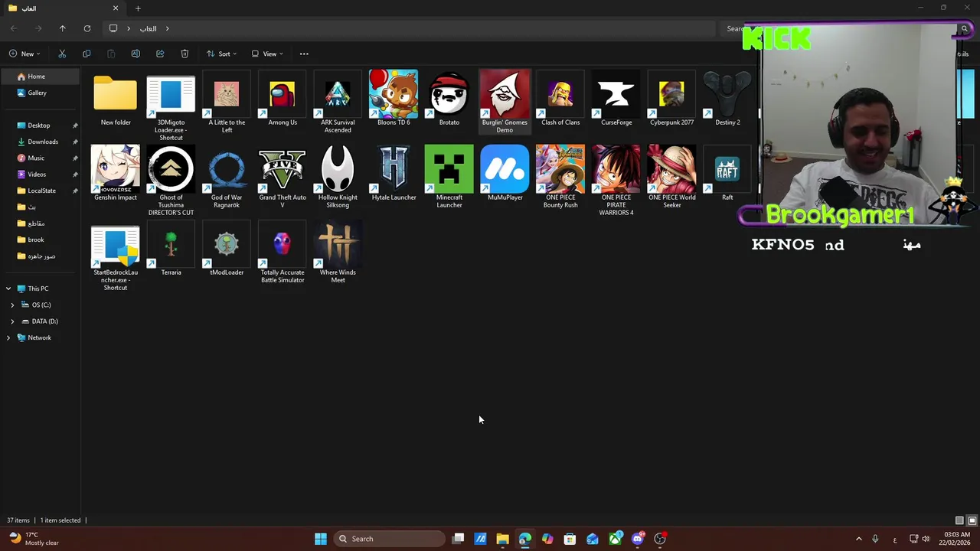The height and width of the screenshot is (551, 980).
Task: Open the View dropdown
Action: click(267, 54)
